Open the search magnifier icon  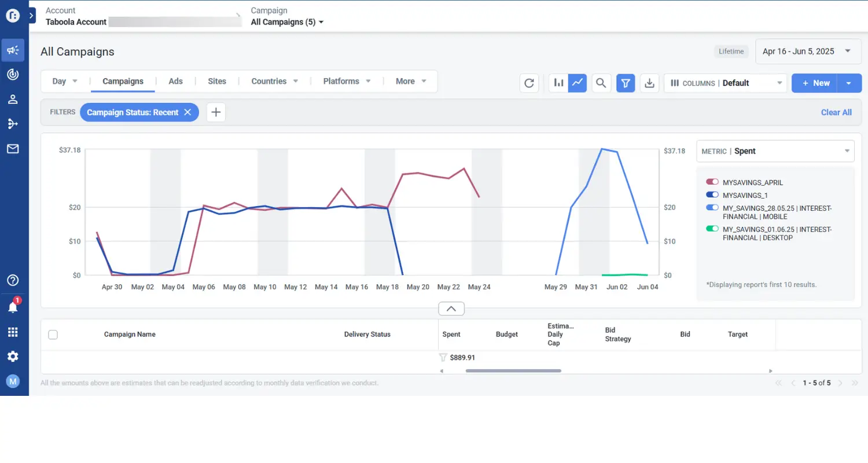pos(601,83)
